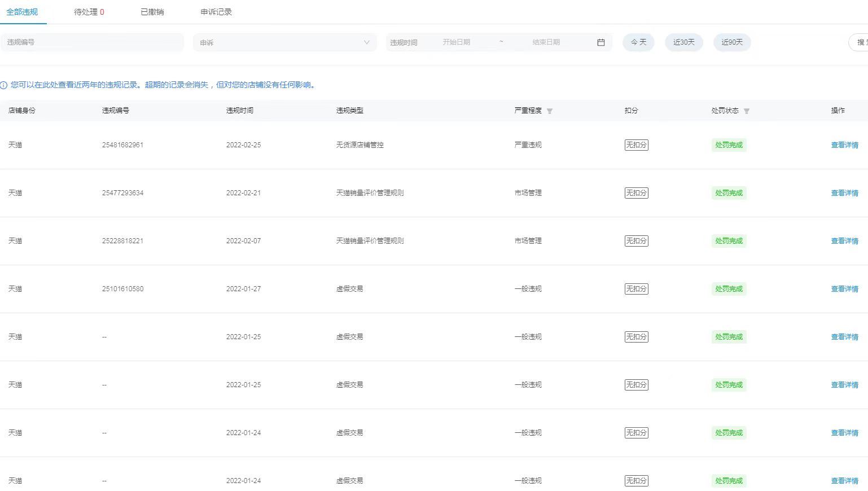868x491 pixels.
Task: Expand the 申诉 dropdown selector
Action: 285,42
